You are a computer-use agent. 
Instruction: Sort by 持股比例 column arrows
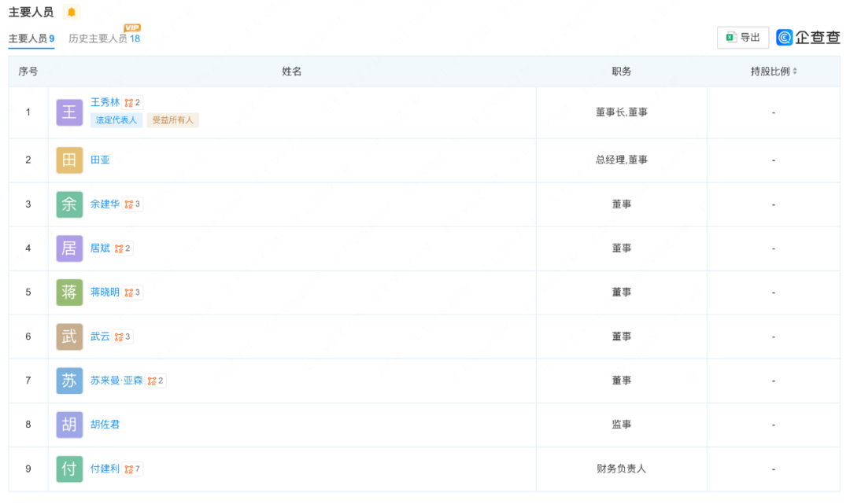tap(794, 72)
